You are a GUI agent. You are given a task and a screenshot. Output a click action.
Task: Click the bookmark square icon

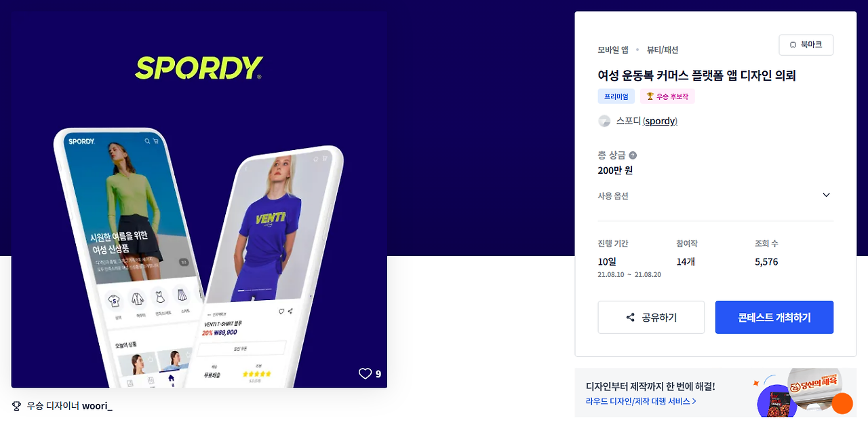793,45
